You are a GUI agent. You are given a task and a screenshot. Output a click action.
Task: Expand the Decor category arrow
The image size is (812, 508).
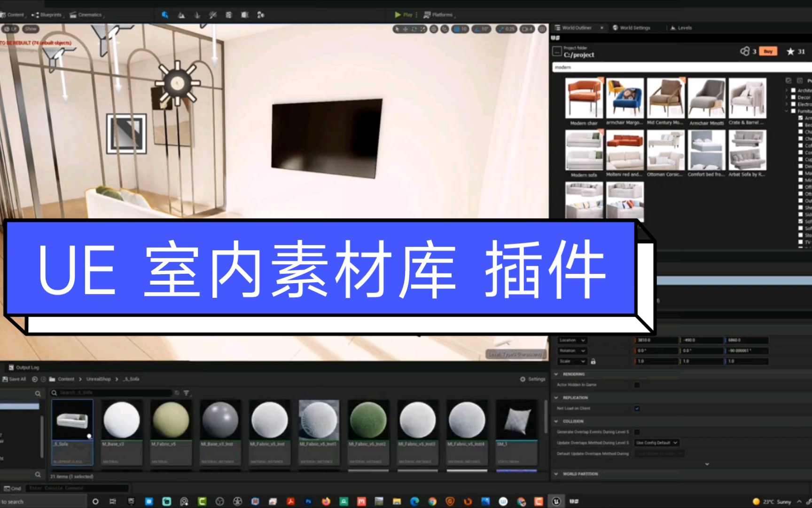click(x=786, y=97)
